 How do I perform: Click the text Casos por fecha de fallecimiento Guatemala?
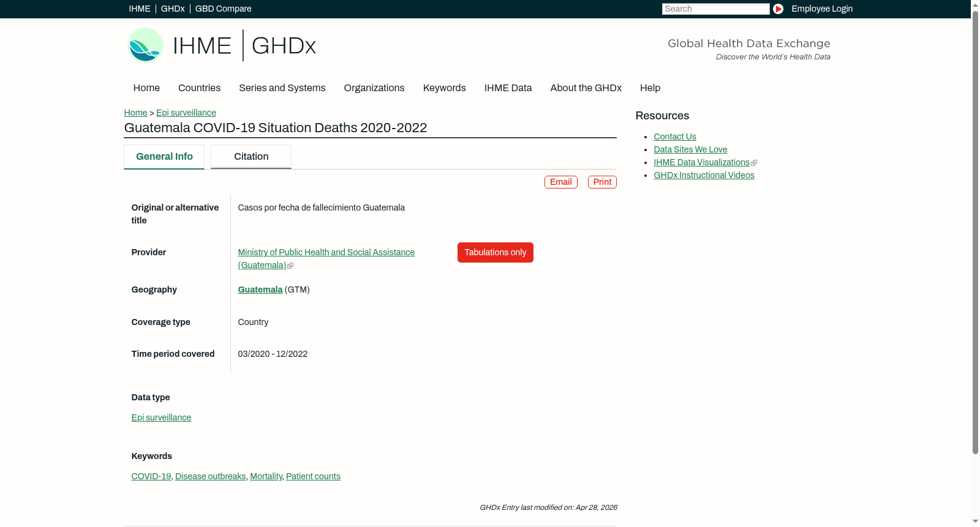click(x=321, y=207)
